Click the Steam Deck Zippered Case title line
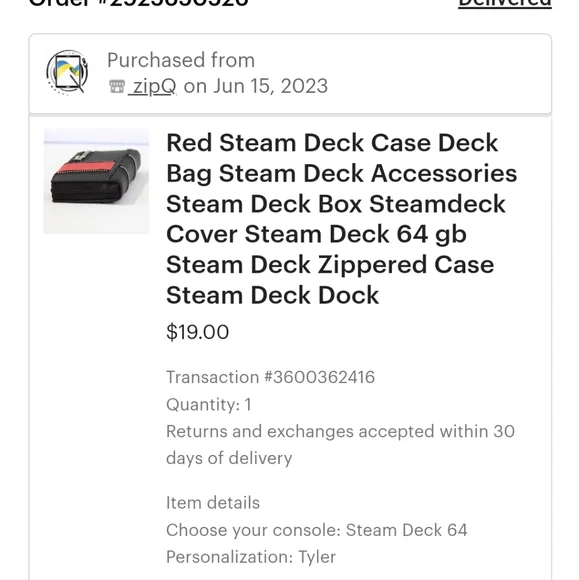The height and width of the screenshot is (580, 579). click(x=330, y=265)
